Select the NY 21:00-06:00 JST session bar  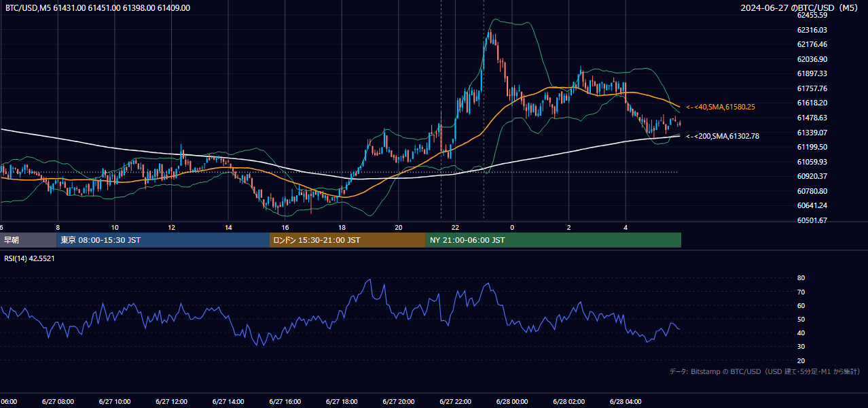[554, 240]
